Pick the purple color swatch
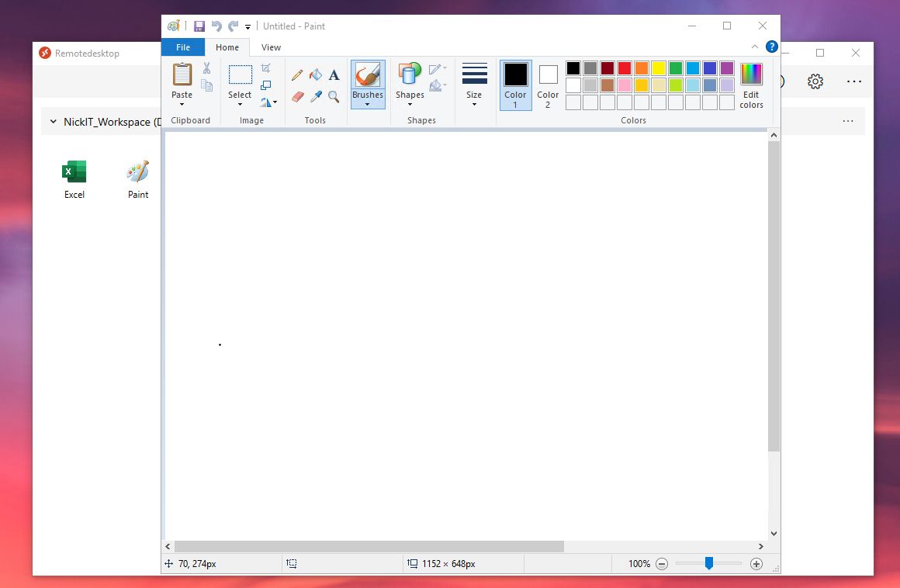Screen dimensions: 900x588 coord(727,68)
